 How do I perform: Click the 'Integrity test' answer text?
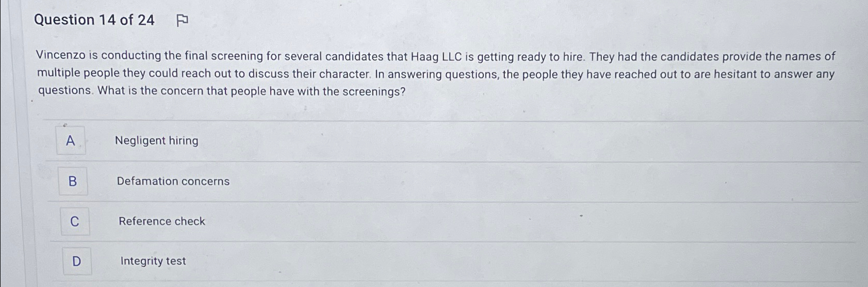point(153,261)
